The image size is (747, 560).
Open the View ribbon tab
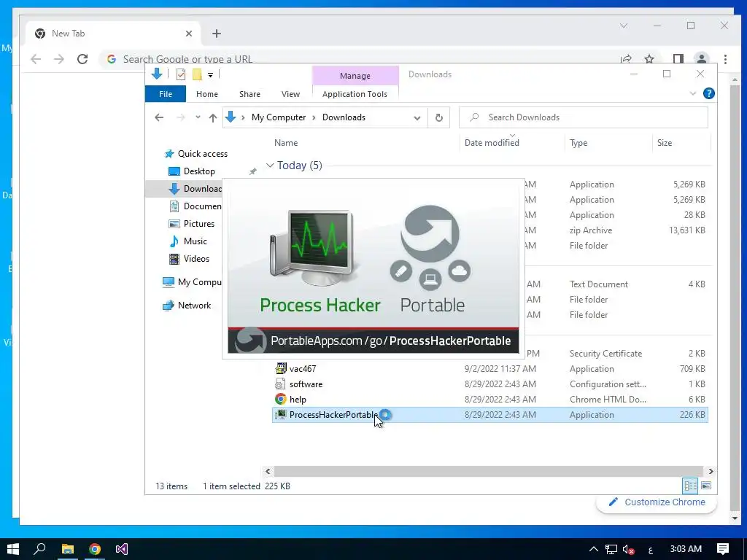(290, 94)
